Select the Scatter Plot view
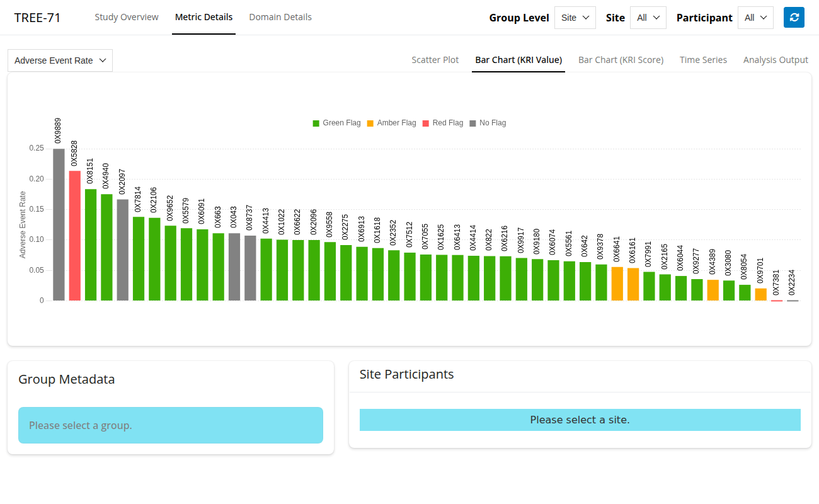819x504 pixels. [435, 60]
